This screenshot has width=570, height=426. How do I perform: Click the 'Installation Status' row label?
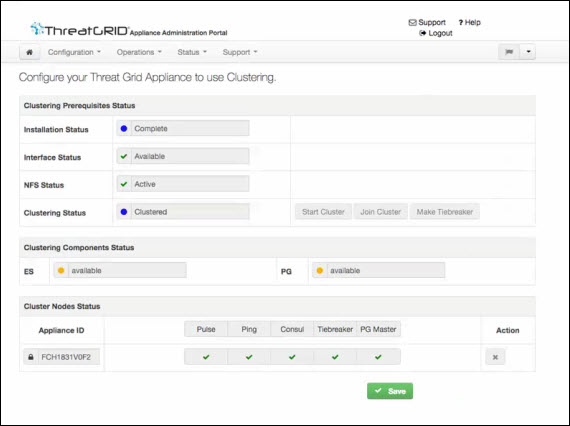click(x=56, y=130)
